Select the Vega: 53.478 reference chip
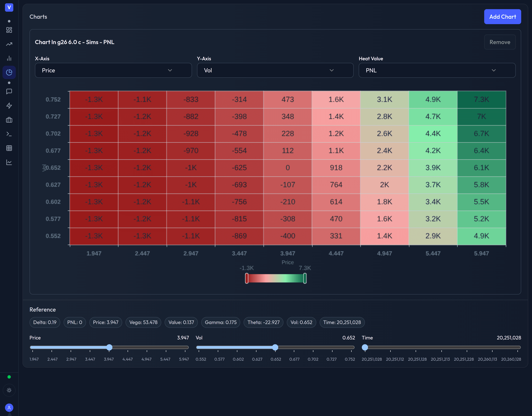The width and height of the screenshot is (532, 416). coord(143,322)
